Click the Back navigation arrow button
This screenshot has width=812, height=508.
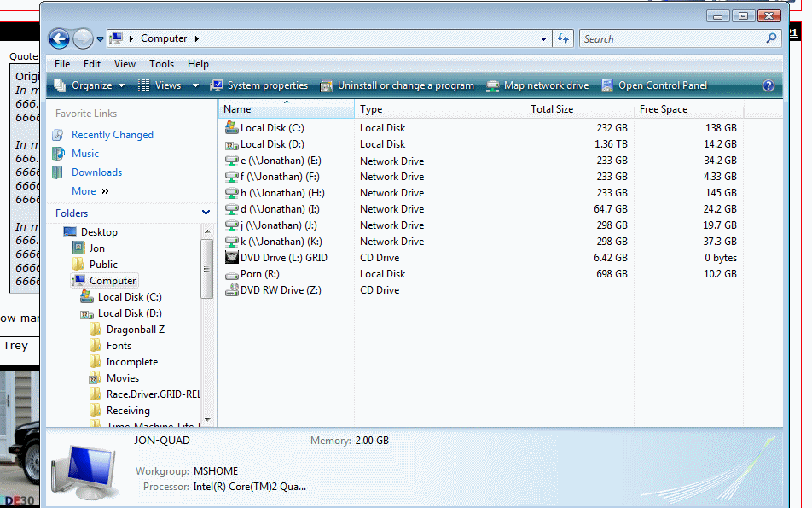point(59,38)
